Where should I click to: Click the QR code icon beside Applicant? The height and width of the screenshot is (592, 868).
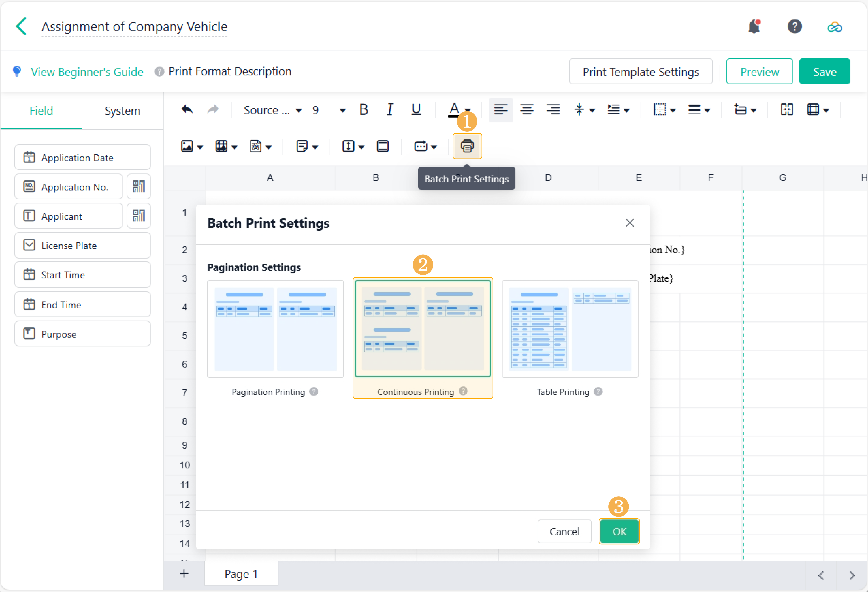pyautogui.click(x=139, y=216)
